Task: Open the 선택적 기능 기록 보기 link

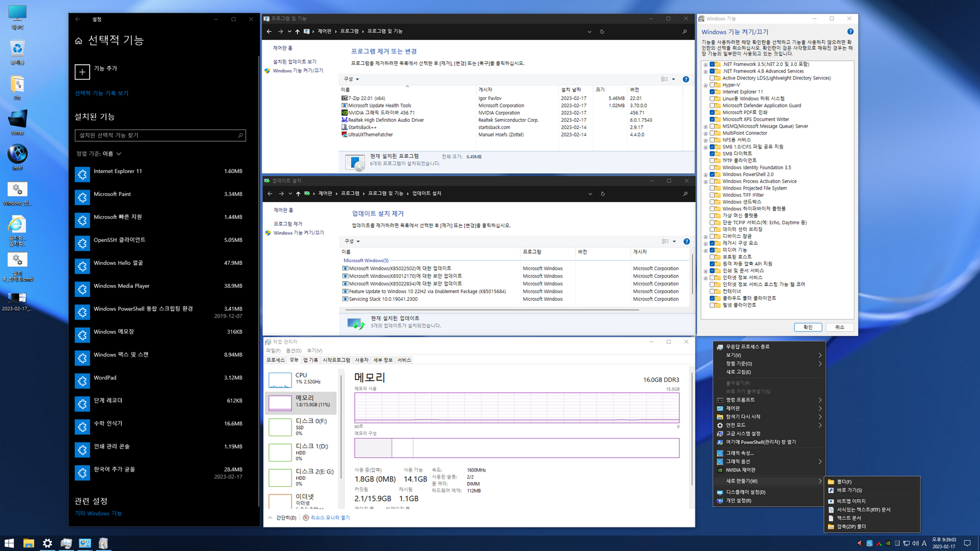Action: (101, 94)
